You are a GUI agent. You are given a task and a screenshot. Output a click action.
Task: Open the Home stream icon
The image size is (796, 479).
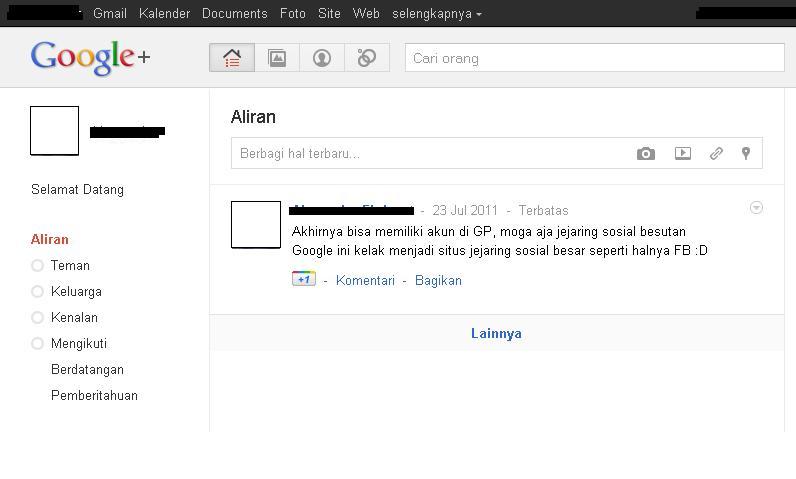coord(231,58)
